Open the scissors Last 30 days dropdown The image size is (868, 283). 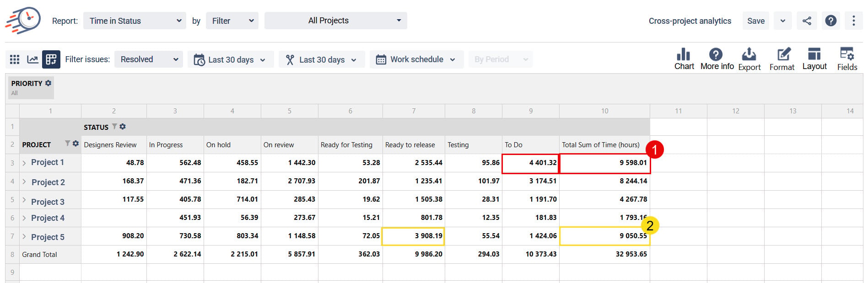(322, 59)
